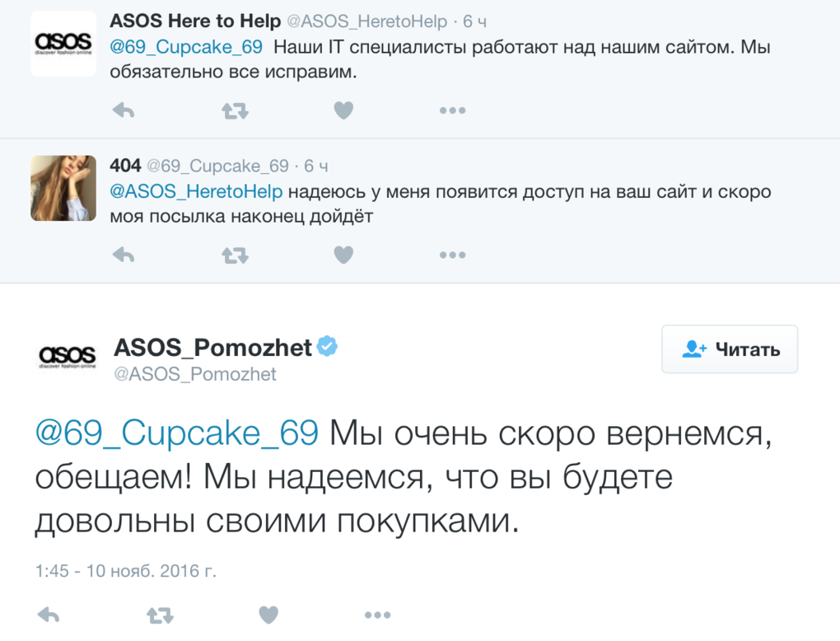Retweet the 404 user's tweet
Image resolution: width=840 pixels, height=641 pixels.
tap(236, 255)
